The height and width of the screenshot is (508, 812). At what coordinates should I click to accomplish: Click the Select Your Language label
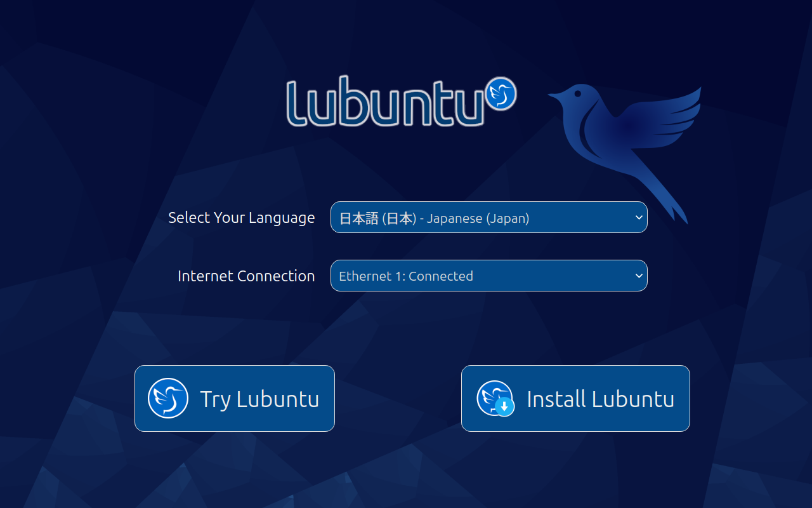click(x=241, y=218)
